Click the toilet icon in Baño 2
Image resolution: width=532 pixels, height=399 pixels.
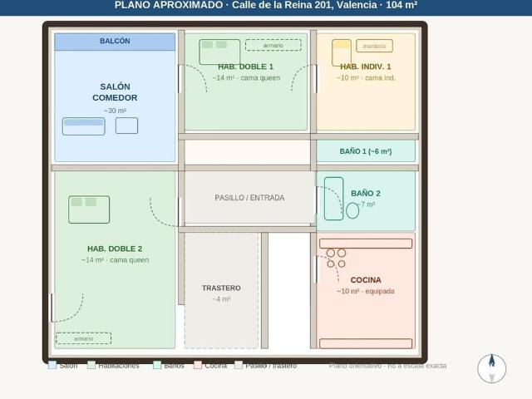point(352,210)
